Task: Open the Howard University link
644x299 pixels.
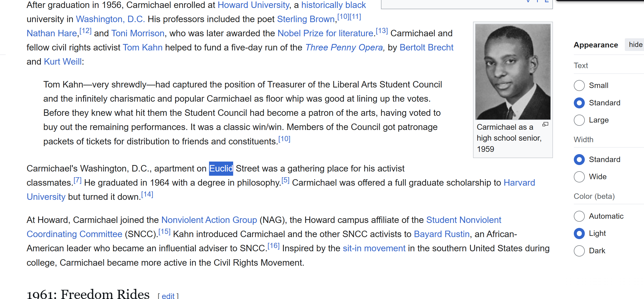Action: [x=253, y=5]
